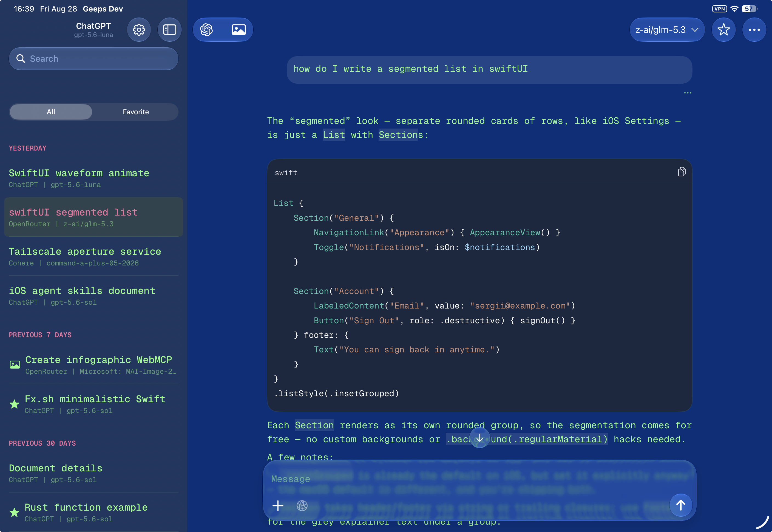Select the All chats tab
Screen dimensions: 772x532
51,112
